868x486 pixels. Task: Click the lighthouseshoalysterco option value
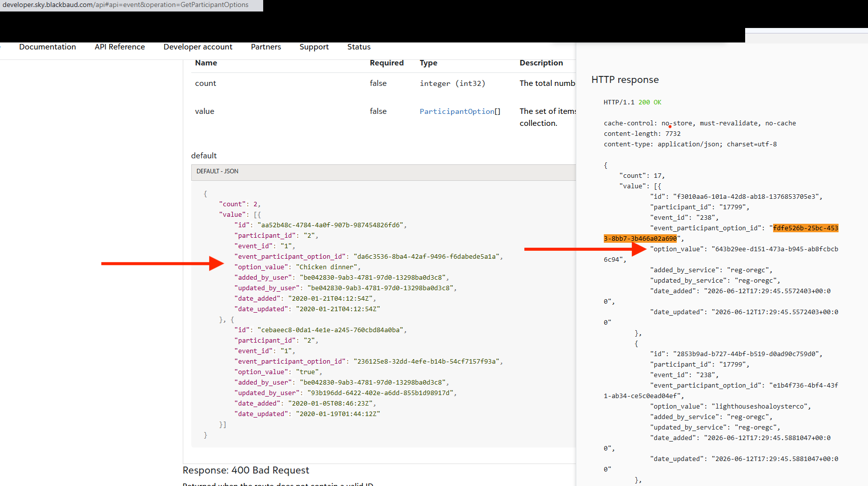(759, 407)
